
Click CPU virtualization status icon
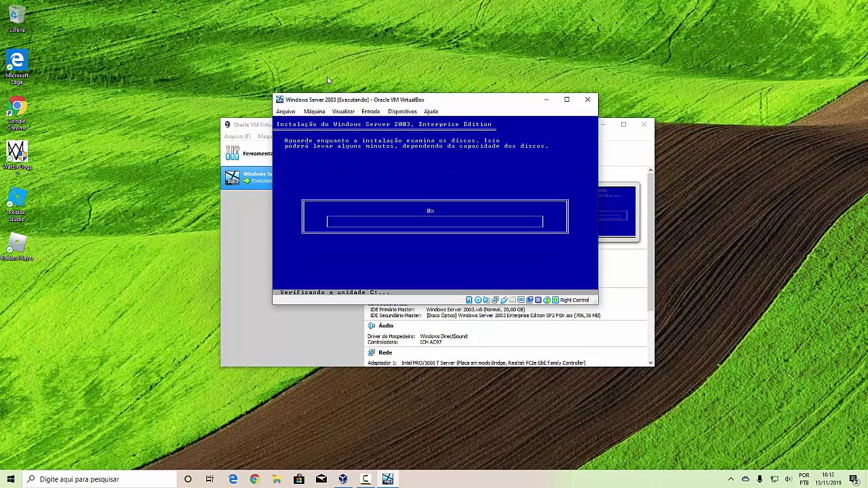[x=538, y=300]
